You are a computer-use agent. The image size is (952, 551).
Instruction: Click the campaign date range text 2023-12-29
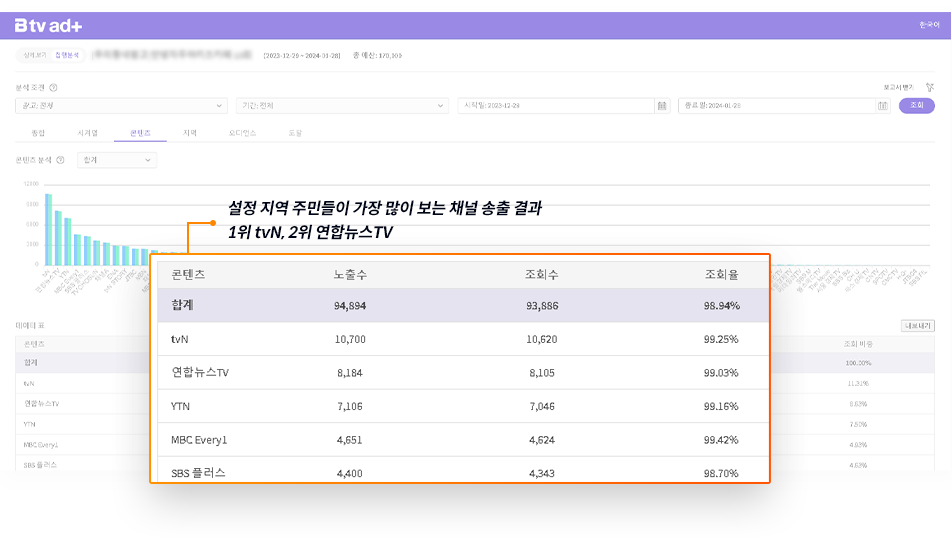301,55
